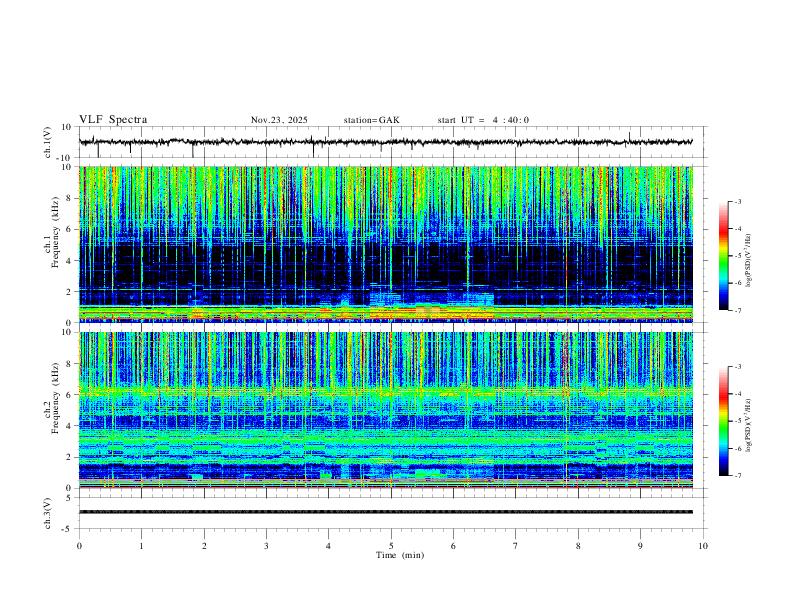
Task: Click time axis tick label "2"
Action: [204, 546]
